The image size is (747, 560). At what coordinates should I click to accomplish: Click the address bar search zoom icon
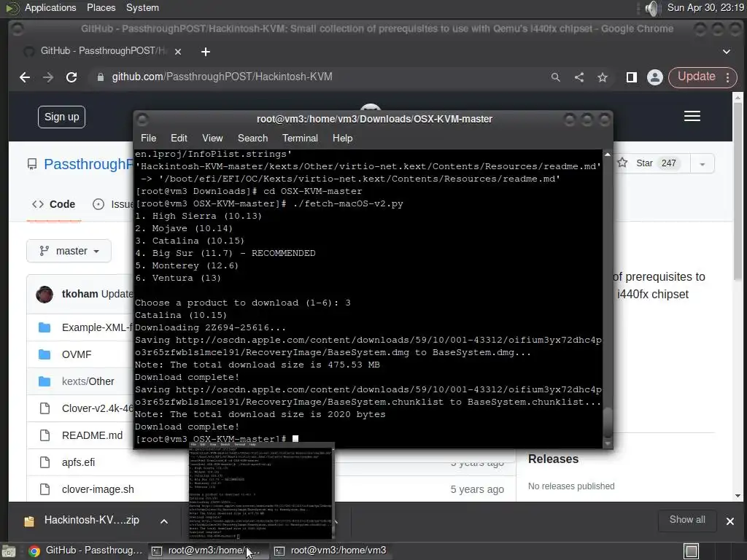pyautogui.click(x=555, y=77)
